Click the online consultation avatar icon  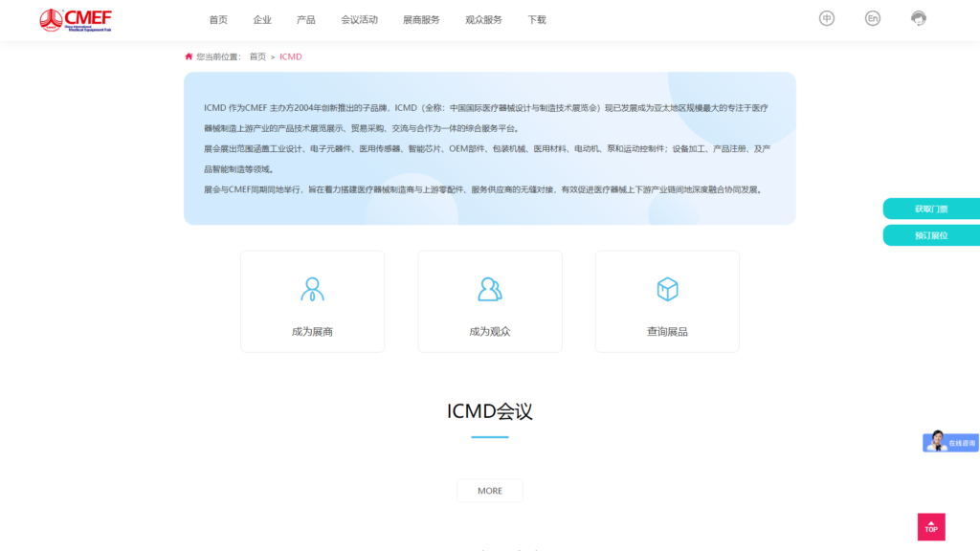pos(936,440)
